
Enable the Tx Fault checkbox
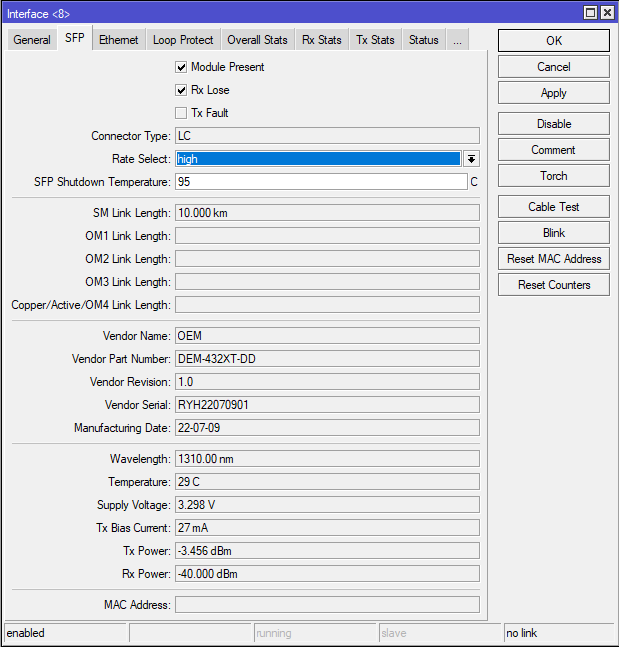[181, 113]
